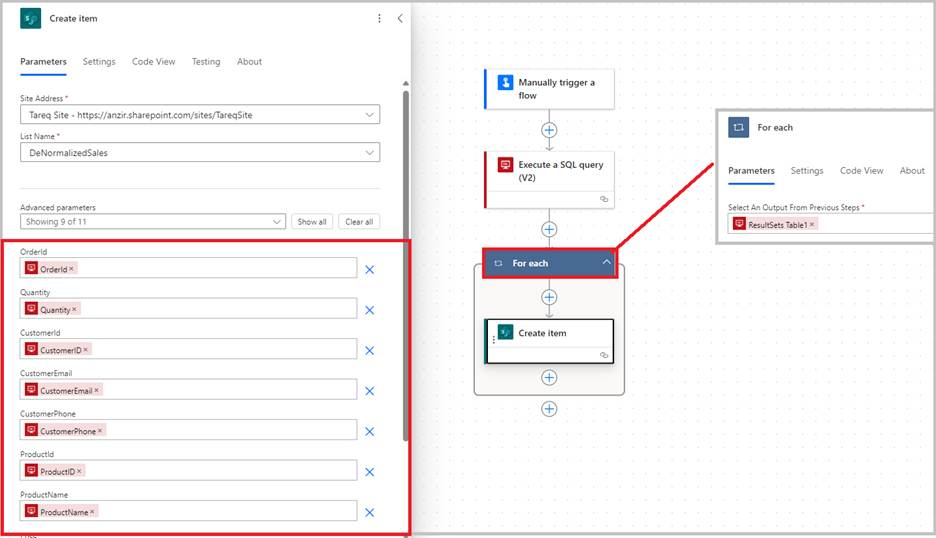
Task: Click inside the CustomerPhone input field
Action: pyautogui.click(x=189, y=430)
